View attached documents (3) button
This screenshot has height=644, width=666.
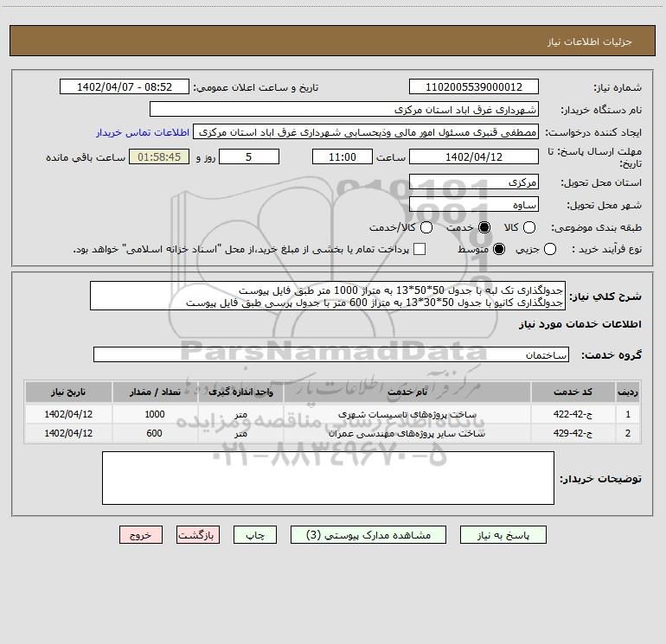[368, 535]
